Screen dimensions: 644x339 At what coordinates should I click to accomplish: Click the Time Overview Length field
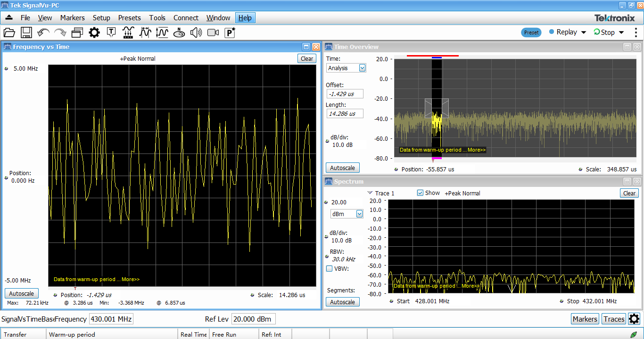(345, 113)
